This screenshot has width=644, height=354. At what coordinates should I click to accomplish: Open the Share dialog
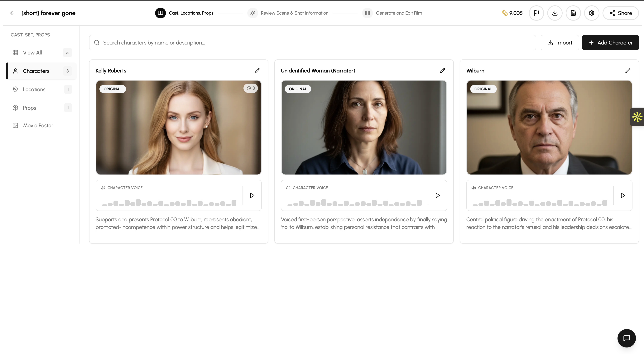pos(621,13)
